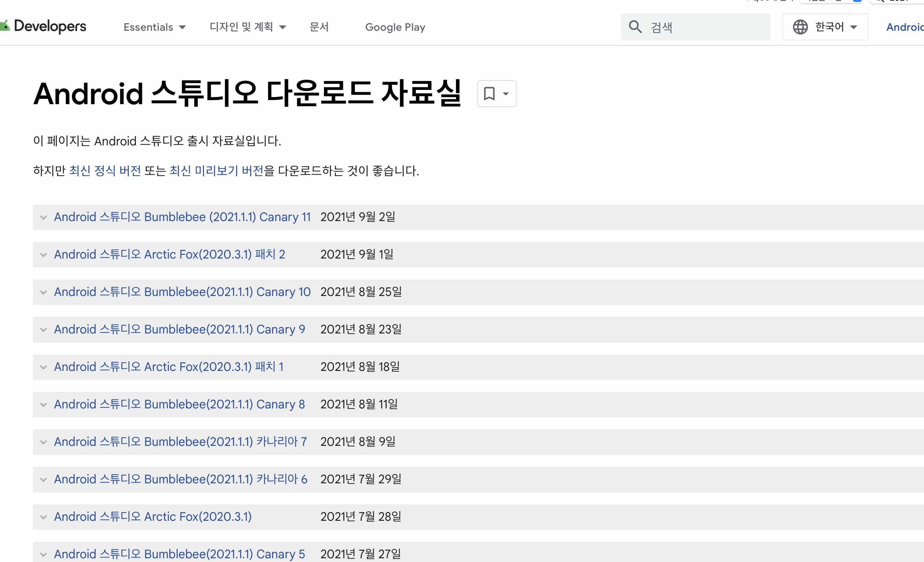Click Bumblebee(2021.1.1) Canary 8 title link

coord(180,404)
